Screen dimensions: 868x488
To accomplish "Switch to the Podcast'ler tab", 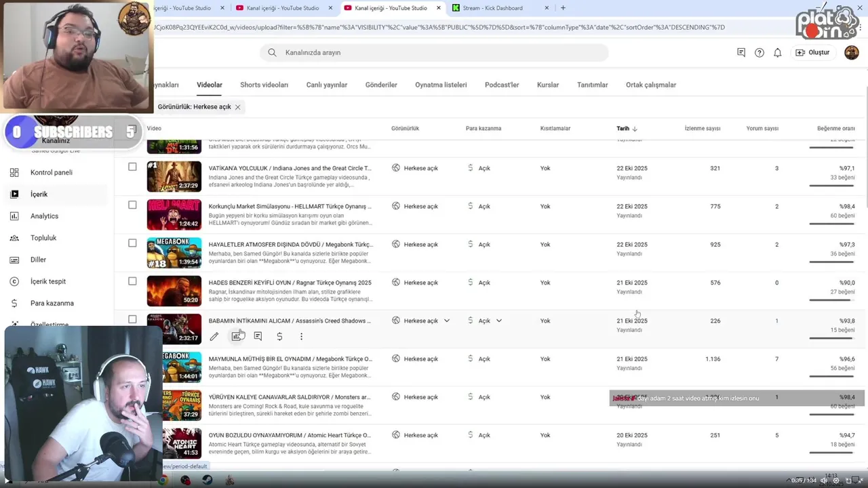I will [x=502, y=85].
